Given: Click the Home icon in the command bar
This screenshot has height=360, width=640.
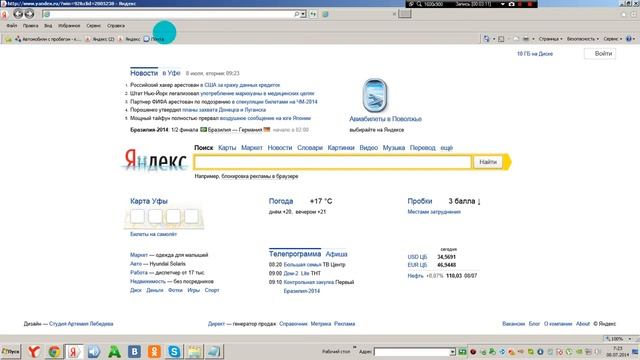Looking at the screenshot, I should (487, 39).
